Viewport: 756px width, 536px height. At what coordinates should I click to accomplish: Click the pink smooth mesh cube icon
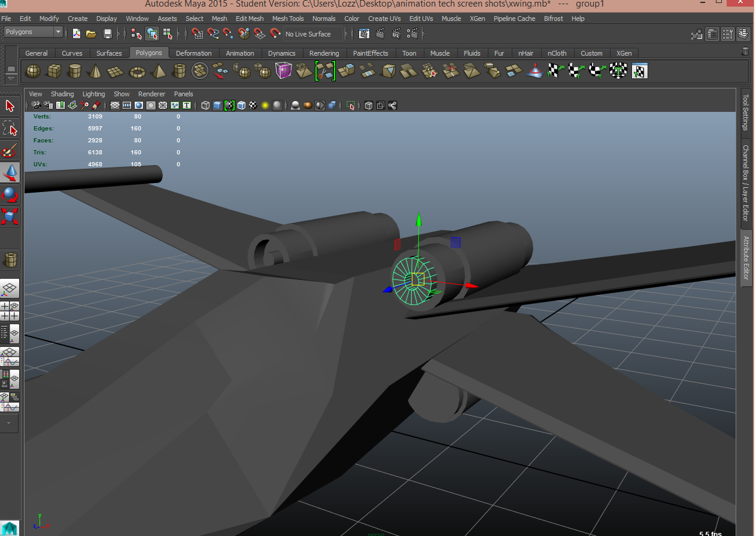pos(283,72)
